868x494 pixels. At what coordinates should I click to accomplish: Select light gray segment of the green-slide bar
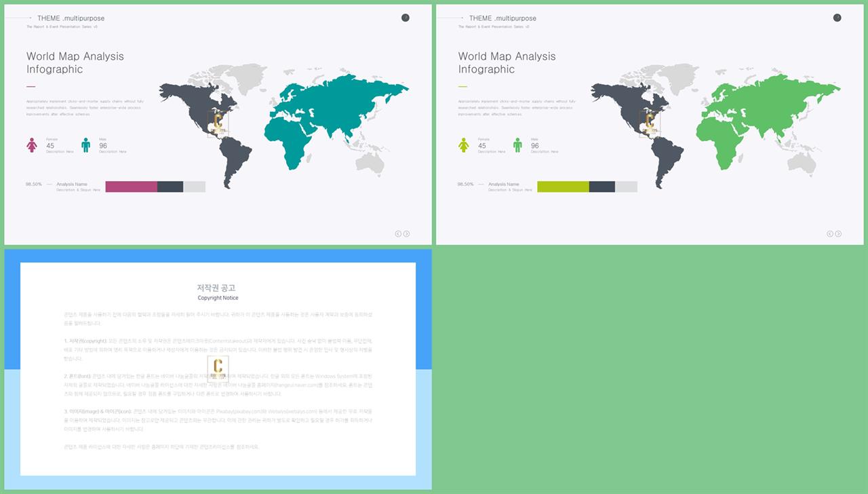click(626, 187)
